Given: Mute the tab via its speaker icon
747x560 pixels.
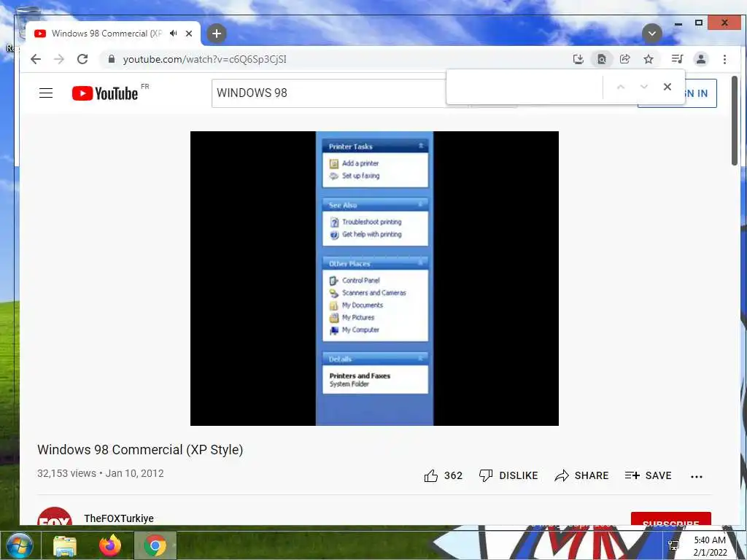Looking at the screenshot, I should [174, 34].
